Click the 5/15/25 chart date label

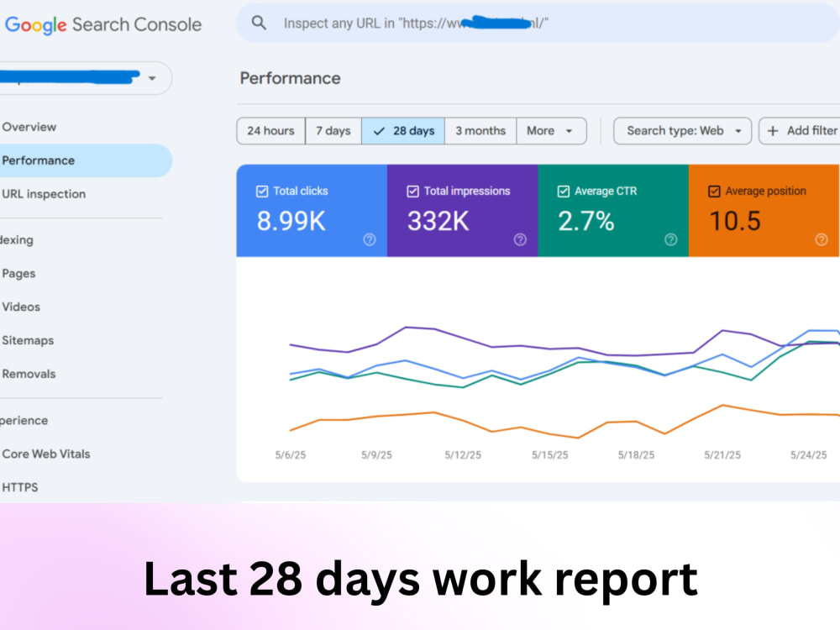point(549,454)
